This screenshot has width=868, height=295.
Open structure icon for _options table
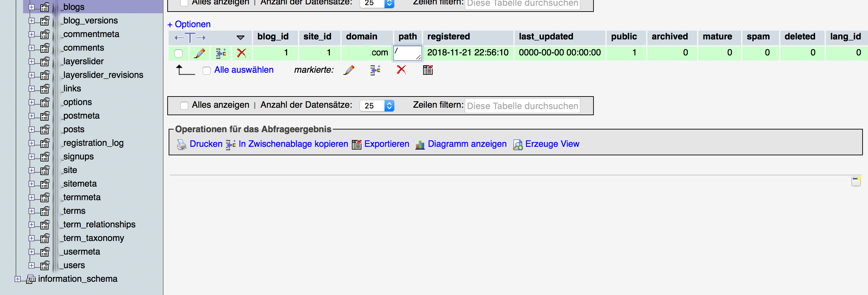(x=45, y=102)
